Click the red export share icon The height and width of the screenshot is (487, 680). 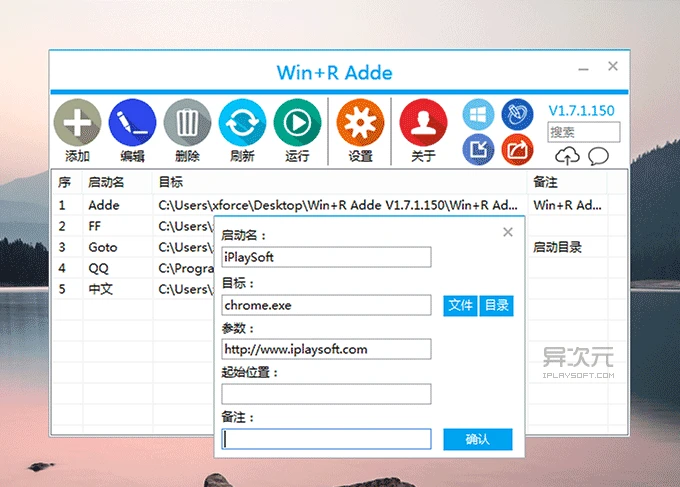517,151
